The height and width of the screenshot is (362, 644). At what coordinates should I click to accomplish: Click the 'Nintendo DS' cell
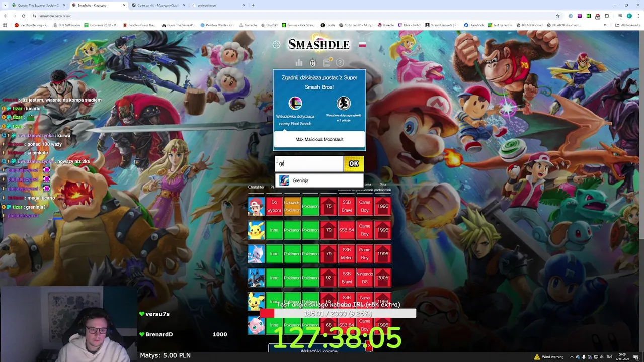click(365, 278)
